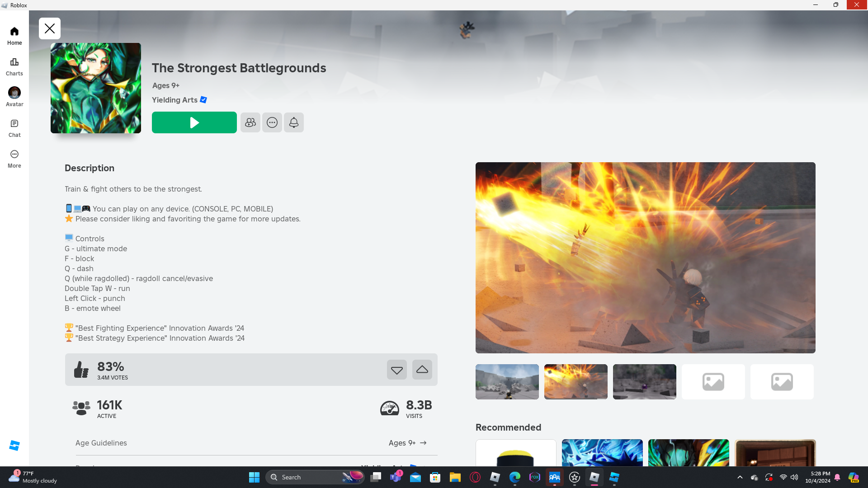The image size is (868, 488).
Task: Select the fourth placeholder thumbnail
Action: [x=713, y=382]
